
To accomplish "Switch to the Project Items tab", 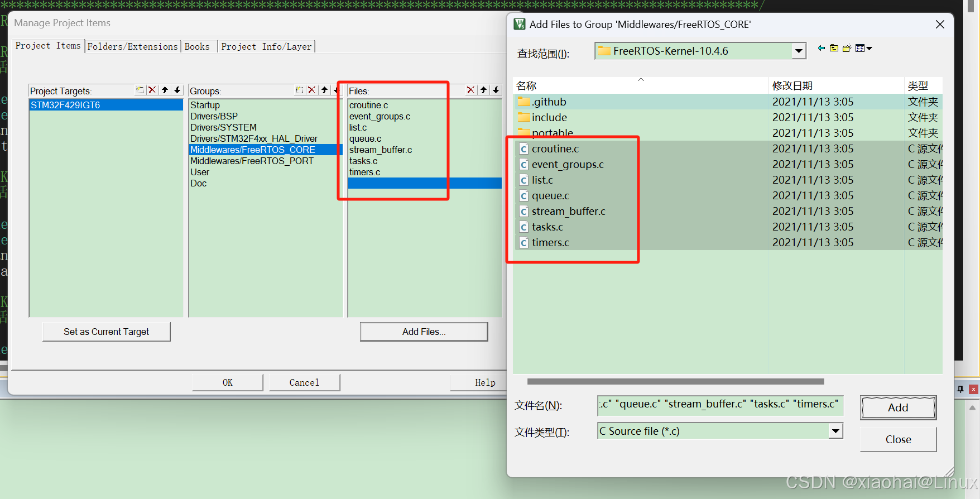I will (48, 46).
